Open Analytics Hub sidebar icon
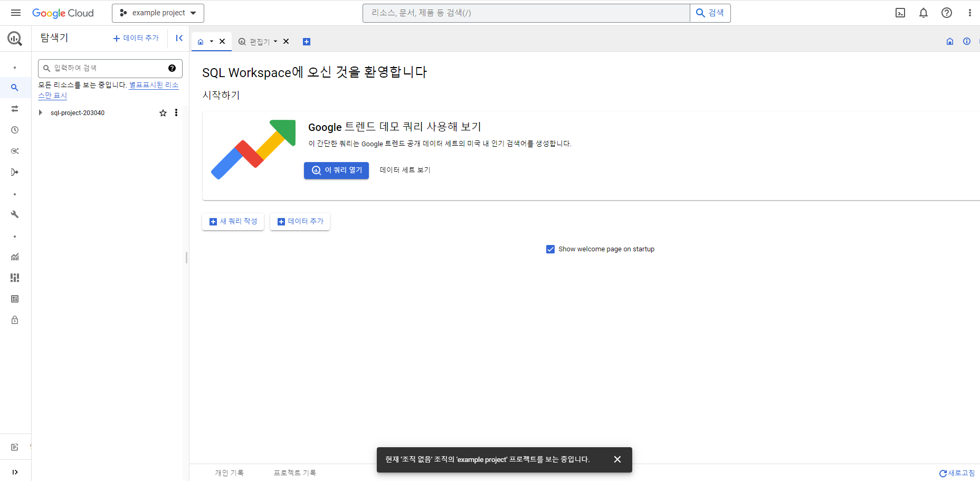980x481 pixels. pos(15,151)
